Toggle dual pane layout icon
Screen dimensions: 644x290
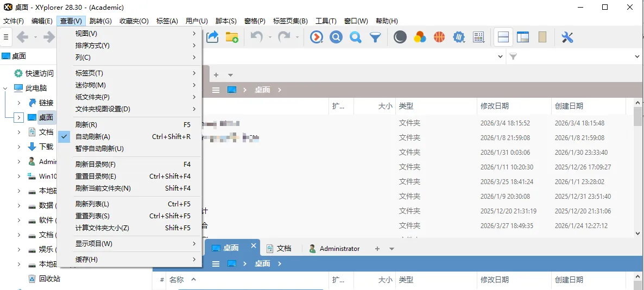coord(503,37)
